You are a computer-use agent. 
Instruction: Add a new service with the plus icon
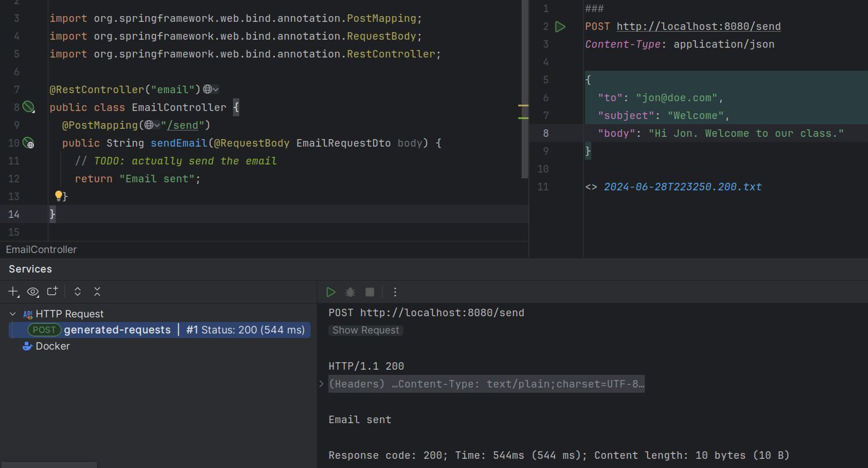pos(12,291)
